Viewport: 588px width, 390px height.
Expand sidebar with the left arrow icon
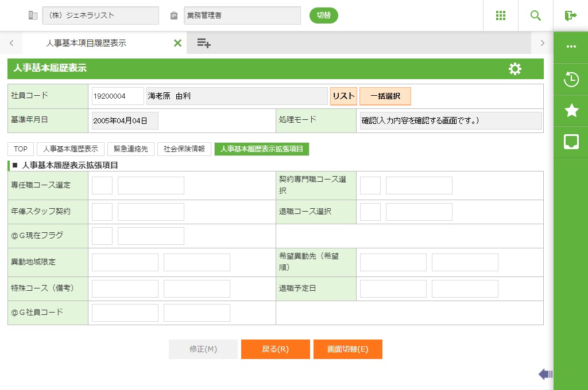click(x=546, y=375)
